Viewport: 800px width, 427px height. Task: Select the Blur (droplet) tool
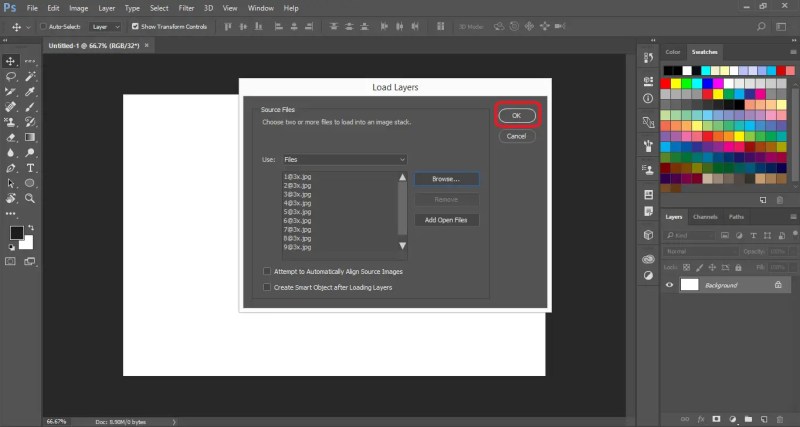pyautogui.click(x=10, y=153)
